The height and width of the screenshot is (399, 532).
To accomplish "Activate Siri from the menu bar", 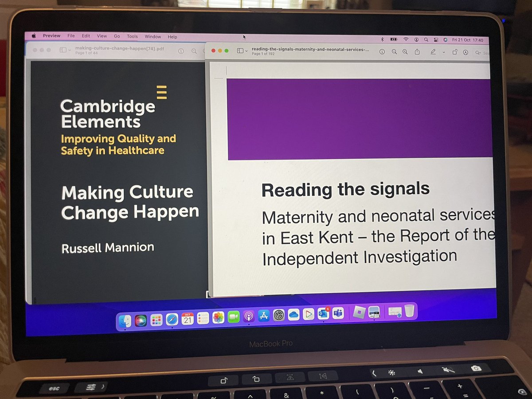I will coord(445,39).
